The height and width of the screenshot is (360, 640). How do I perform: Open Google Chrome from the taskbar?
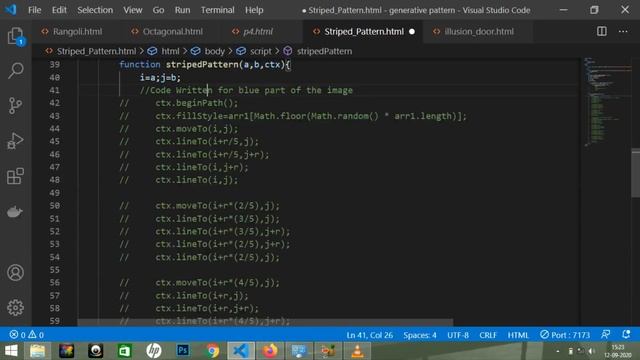coord(212,351)
